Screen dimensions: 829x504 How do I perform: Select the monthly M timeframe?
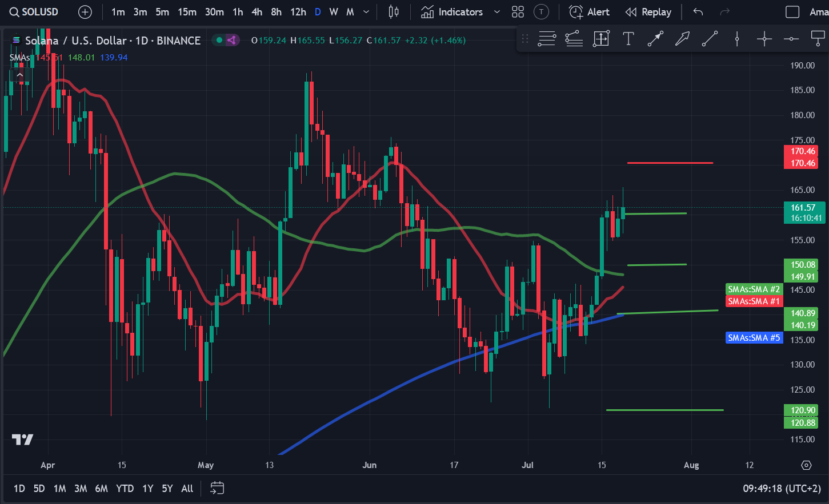(x=350, y=11)
